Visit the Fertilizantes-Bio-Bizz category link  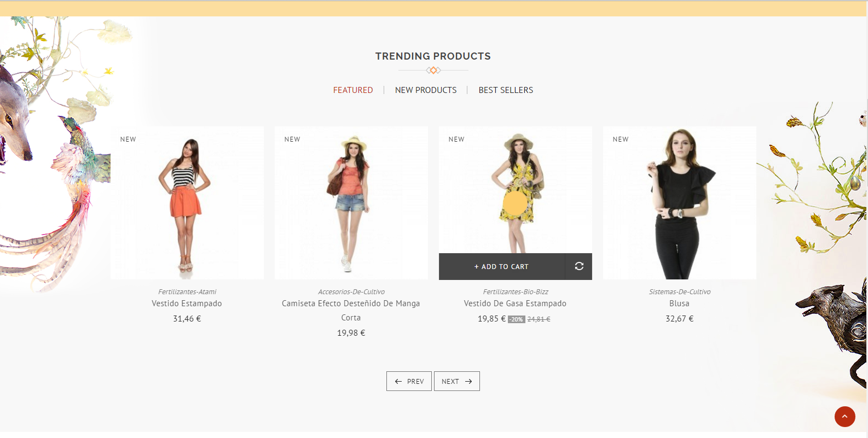coord(516,292)
